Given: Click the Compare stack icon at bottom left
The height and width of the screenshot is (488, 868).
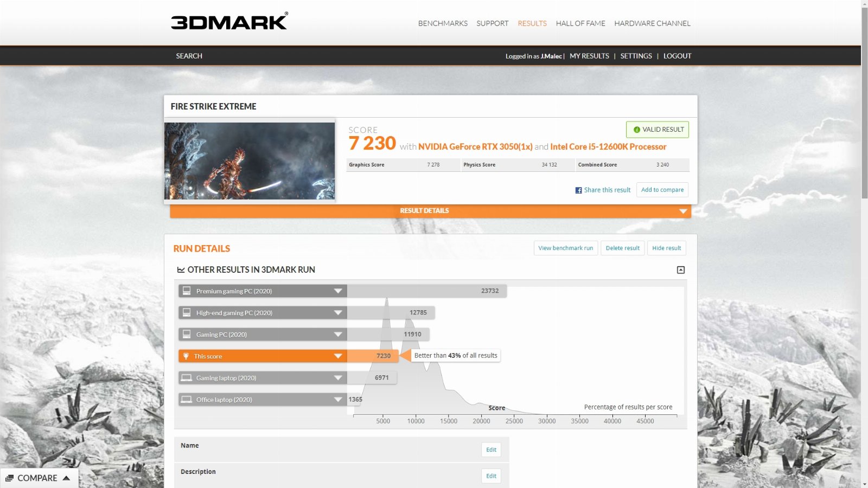Looking at the screenshot, I should [9, 478].
